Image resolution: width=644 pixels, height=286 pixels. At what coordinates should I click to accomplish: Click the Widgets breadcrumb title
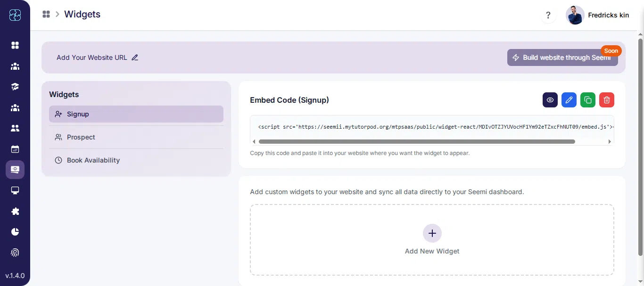(x=83, y=14)
